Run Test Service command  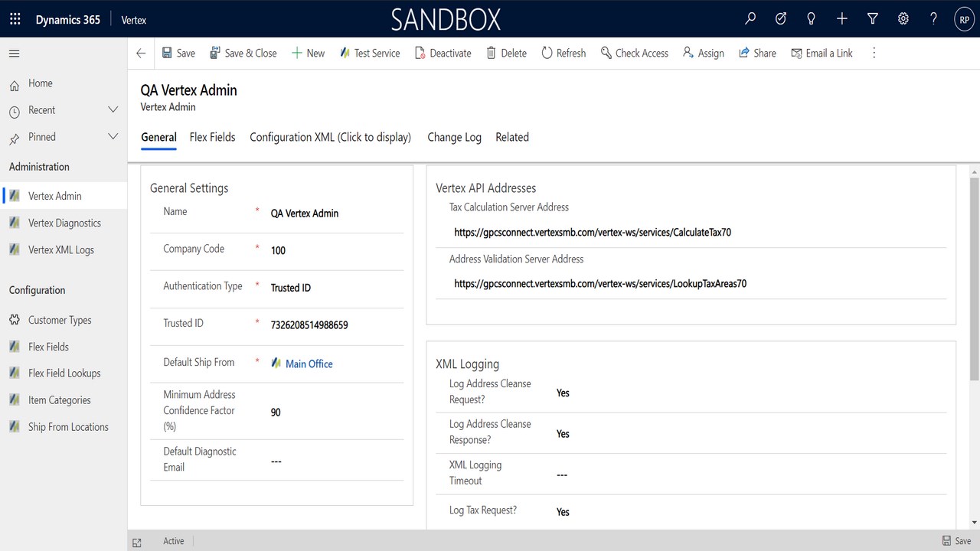coord(370,54)
